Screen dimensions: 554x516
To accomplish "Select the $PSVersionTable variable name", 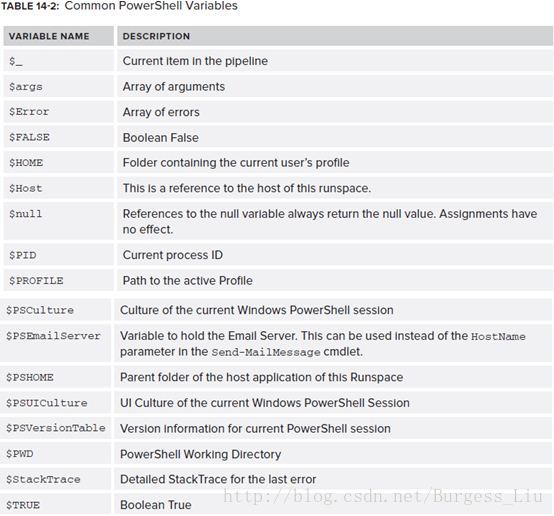I will click(56, 428).
